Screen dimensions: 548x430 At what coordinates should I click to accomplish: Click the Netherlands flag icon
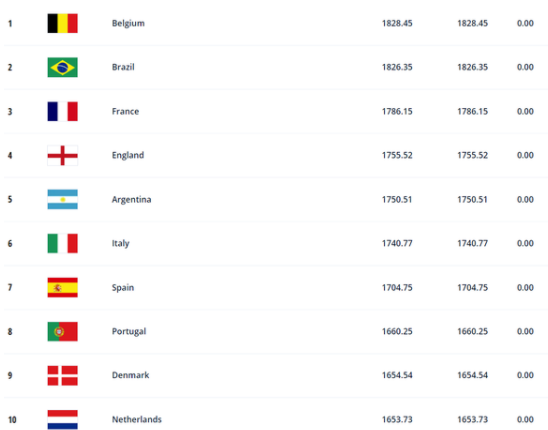(63, 420)
